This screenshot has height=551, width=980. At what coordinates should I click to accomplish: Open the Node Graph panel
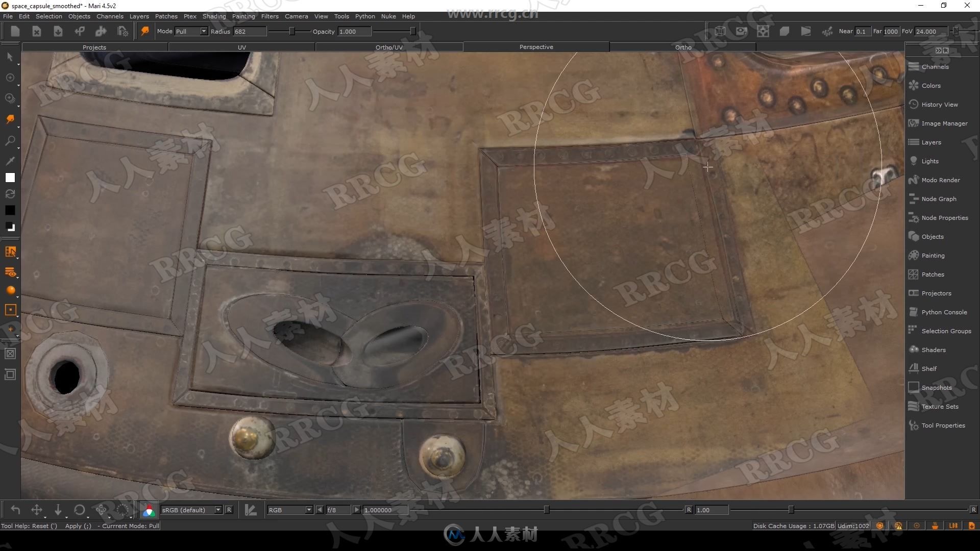pos(939,198)
